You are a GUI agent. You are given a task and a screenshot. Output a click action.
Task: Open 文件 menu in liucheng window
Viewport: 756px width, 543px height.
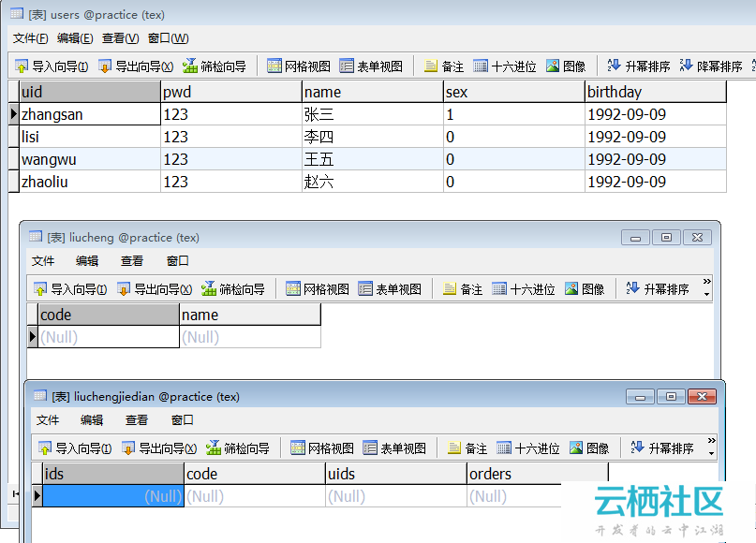click(x=43, y=260)
